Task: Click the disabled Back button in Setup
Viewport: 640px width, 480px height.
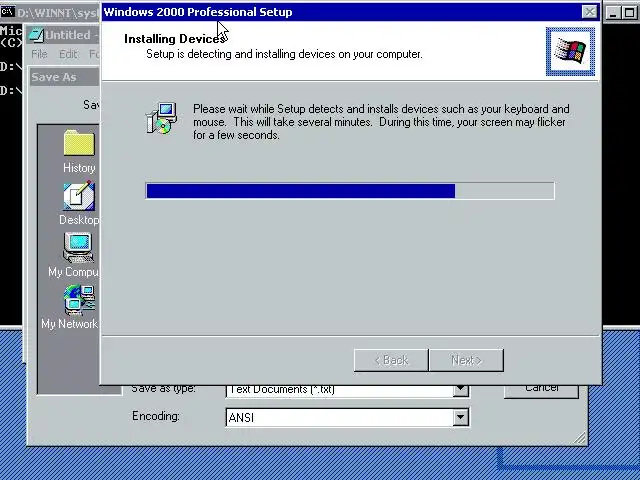Action: 391,360
